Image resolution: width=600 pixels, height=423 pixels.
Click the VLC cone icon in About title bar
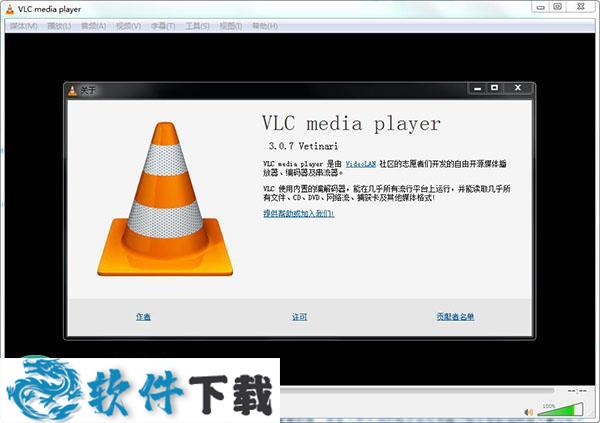pos(72,91)
